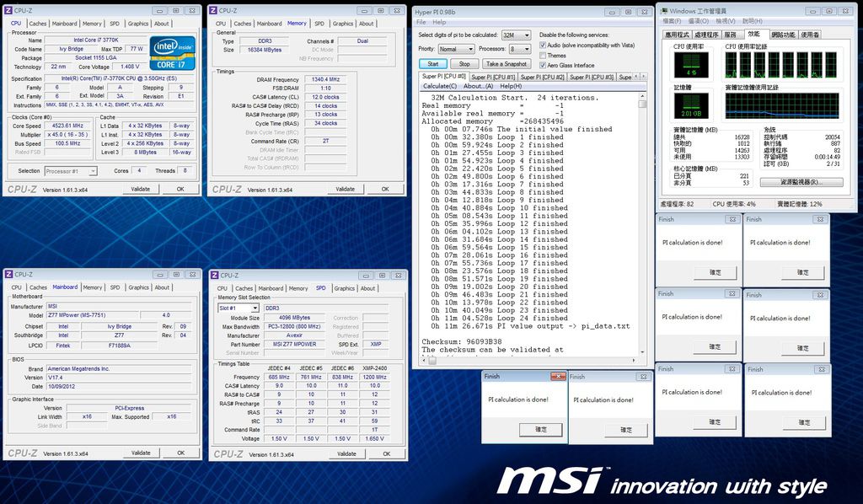Select the Super PI [CPU #0] tab
The image size is (863, 504).
pos(443,77)
